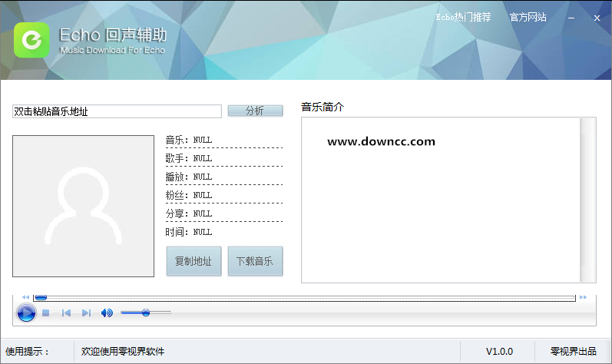Click the 下载音乐 download music button
This screenshot has height=364, width=612.
pyautogui.click(x=255, y=261)
